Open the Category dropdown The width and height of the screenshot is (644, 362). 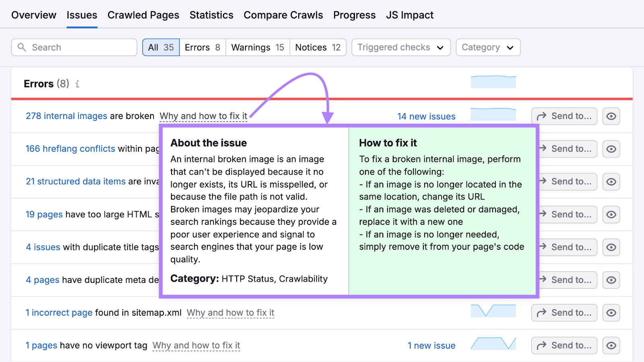point(488,47)
